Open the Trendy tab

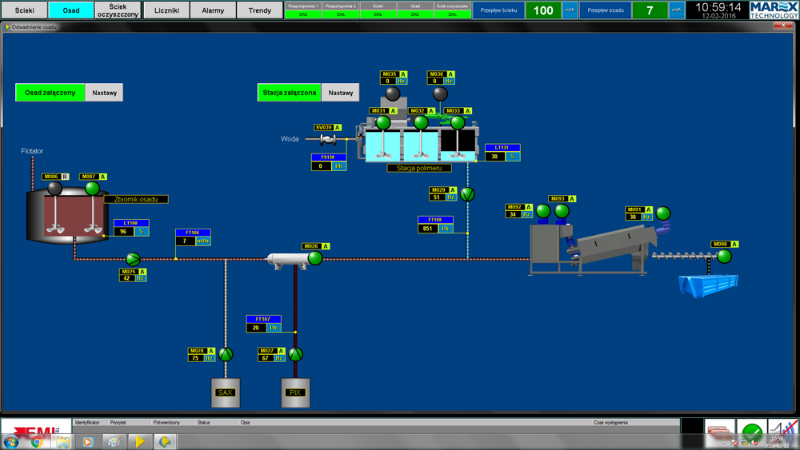pos(259,10)
